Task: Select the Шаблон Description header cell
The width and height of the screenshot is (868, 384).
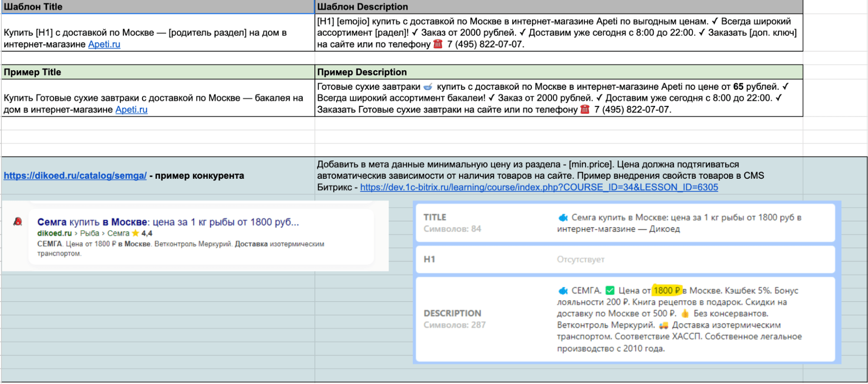Action: click(x=558, y=7)
